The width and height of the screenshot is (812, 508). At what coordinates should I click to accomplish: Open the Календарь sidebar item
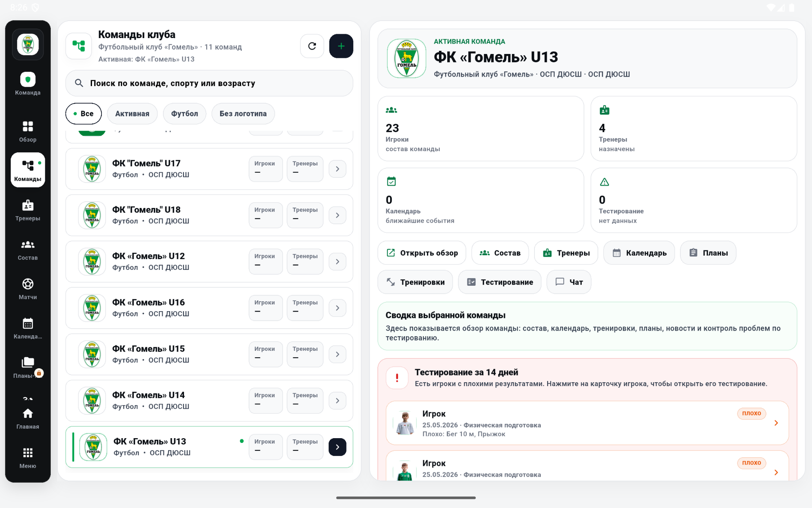point(28,328)
